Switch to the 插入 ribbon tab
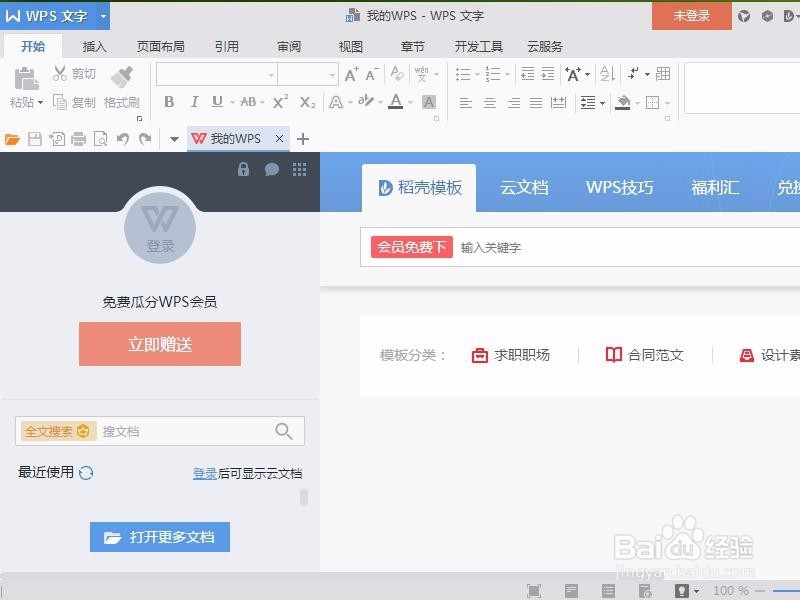This screenshot has height=600, width=800. click(x=94, y=45)
